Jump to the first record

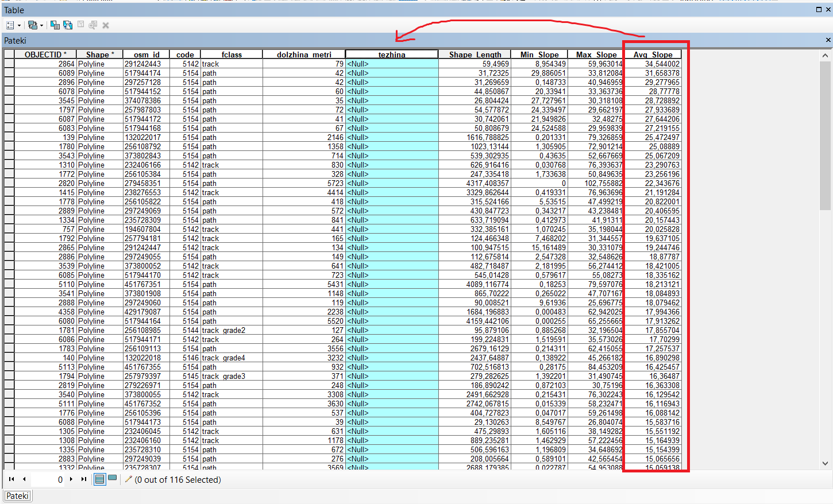[x=11, y=479]
